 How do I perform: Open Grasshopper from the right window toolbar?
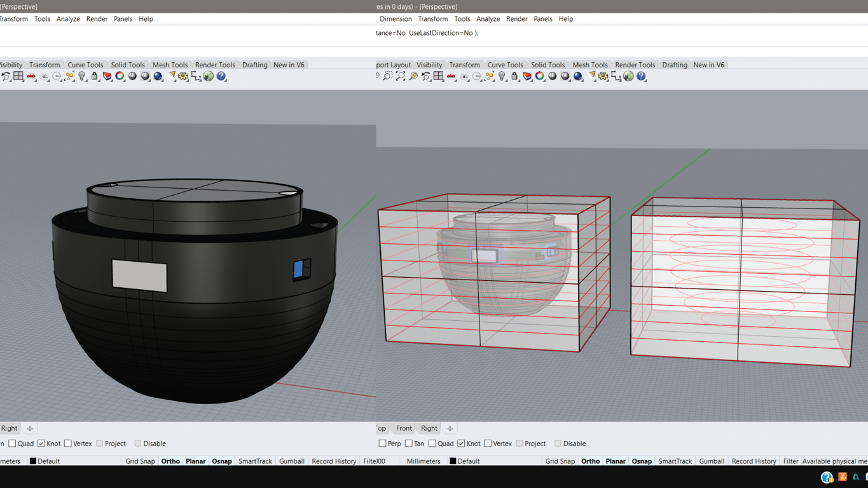point(628,76)
